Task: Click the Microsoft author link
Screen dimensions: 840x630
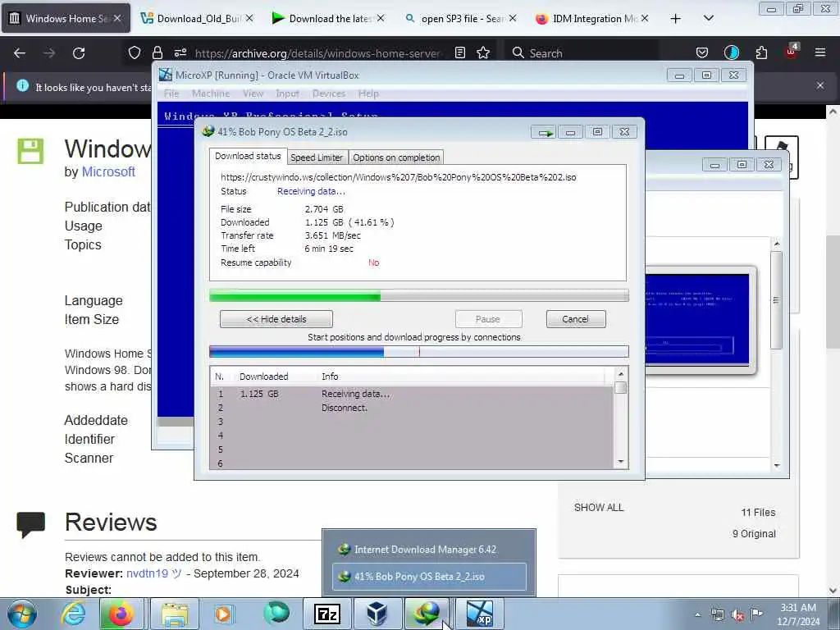Action: [108, 171]
